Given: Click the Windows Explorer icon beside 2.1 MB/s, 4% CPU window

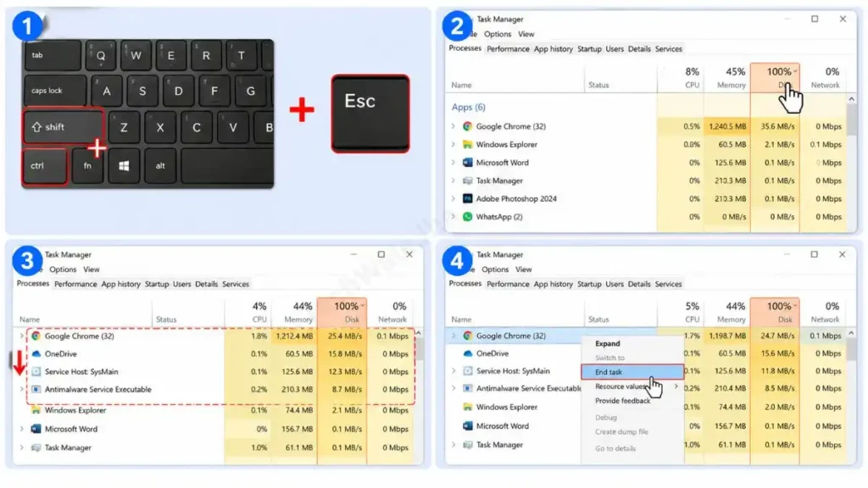Looking at the screenshot, I should coord(36,410).
